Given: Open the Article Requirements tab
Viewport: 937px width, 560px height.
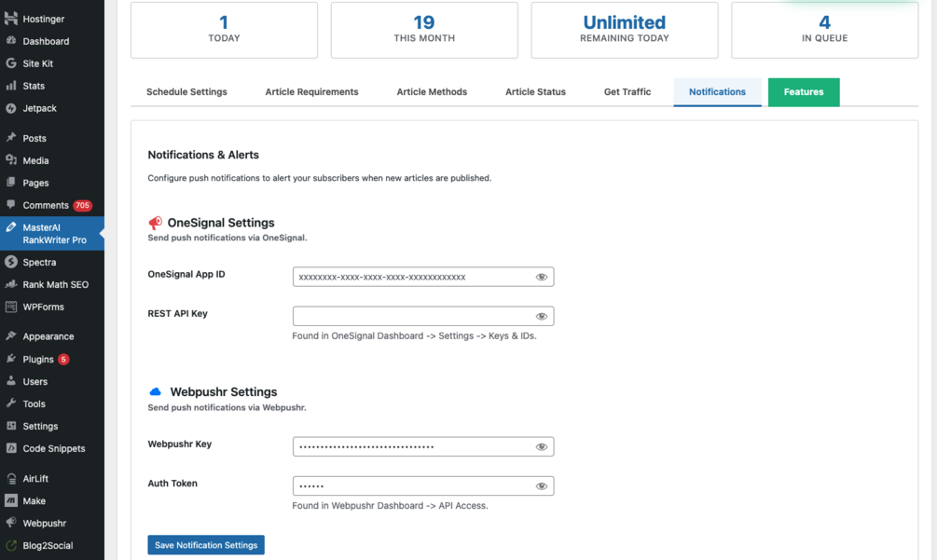Looking at the screenshot, I should [x=311, y=91].
